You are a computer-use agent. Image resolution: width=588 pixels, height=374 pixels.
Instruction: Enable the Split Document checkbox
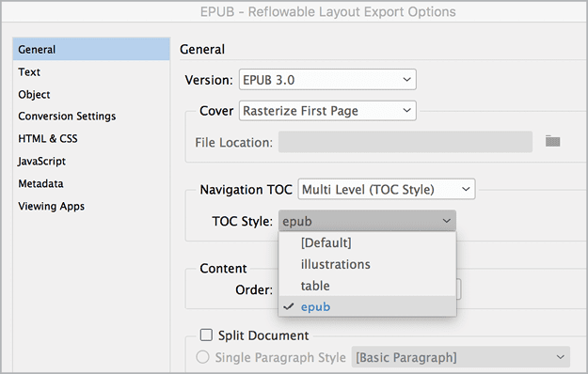206,335
